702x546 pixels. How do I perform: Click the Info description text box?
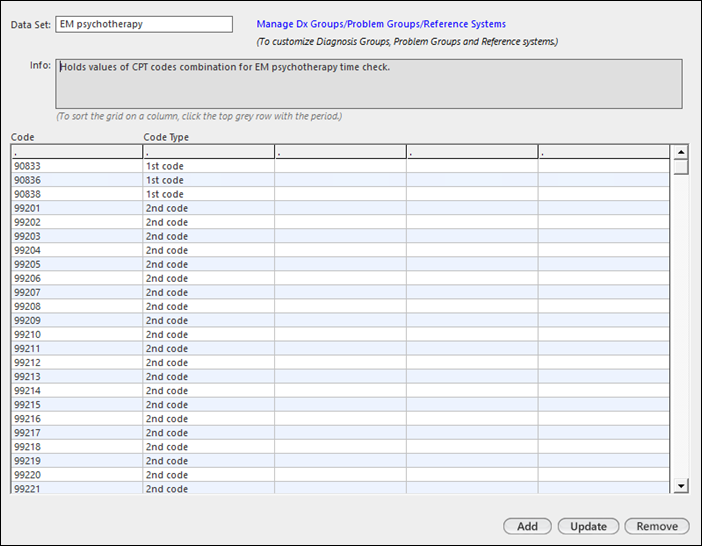[x=368, y=84]
